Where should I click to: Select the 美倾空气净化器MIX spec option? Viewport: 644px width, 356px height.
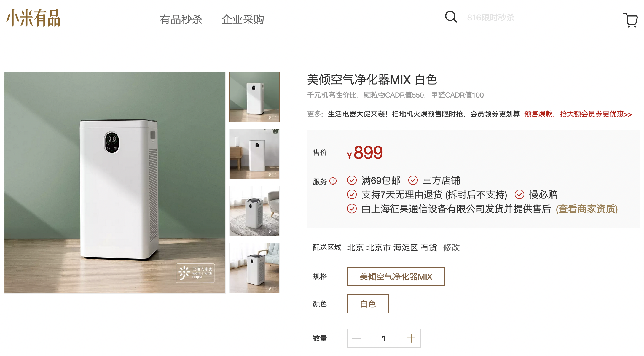396,276
